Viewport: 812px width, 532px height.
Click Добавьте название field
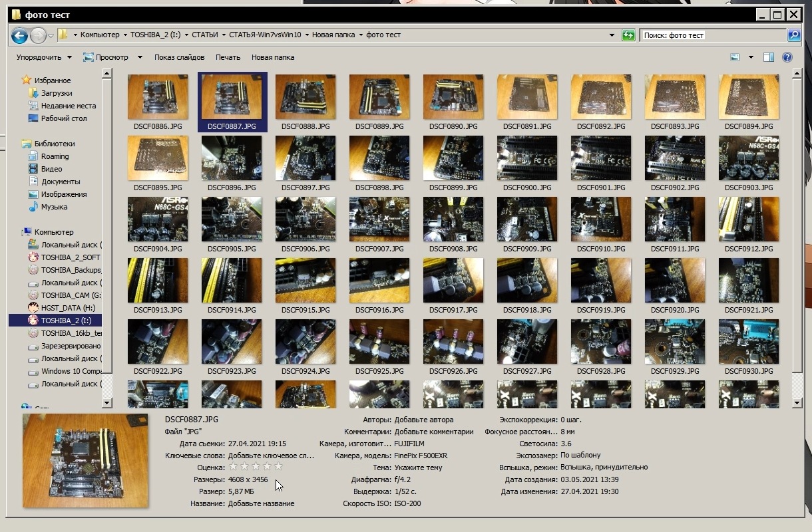[261, 503]
